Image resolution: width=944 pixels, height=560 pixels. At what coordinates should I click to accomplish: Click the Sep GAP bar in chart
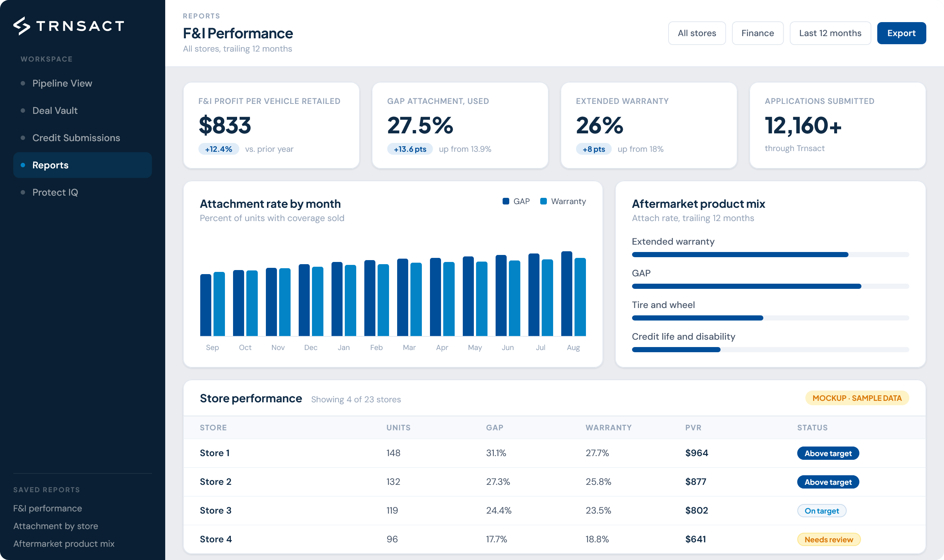tap(206, 305)
